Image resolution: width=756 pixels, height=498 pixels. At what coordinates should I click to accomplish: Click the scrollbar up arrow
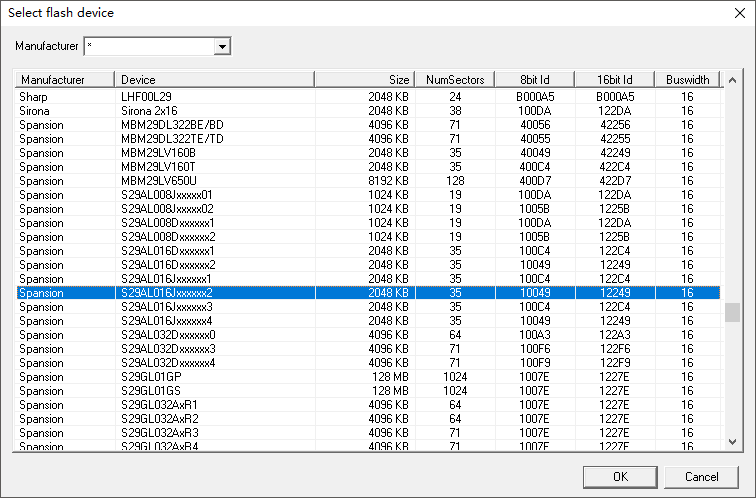pyautogui.click(x=732, y=80)
